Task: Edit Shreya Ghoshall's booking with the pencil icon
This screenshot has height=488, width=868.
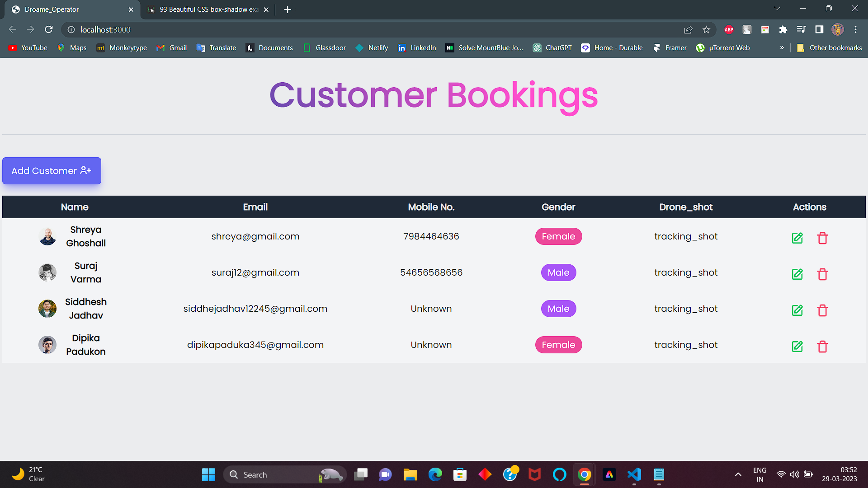Action: [797, 238]
